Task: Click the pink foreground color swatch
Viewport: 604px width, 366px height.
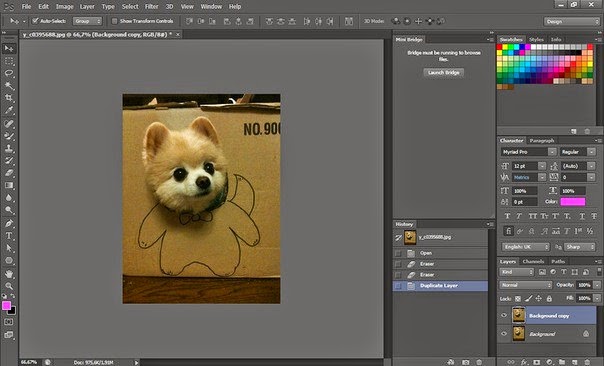Action: (6, 306)
